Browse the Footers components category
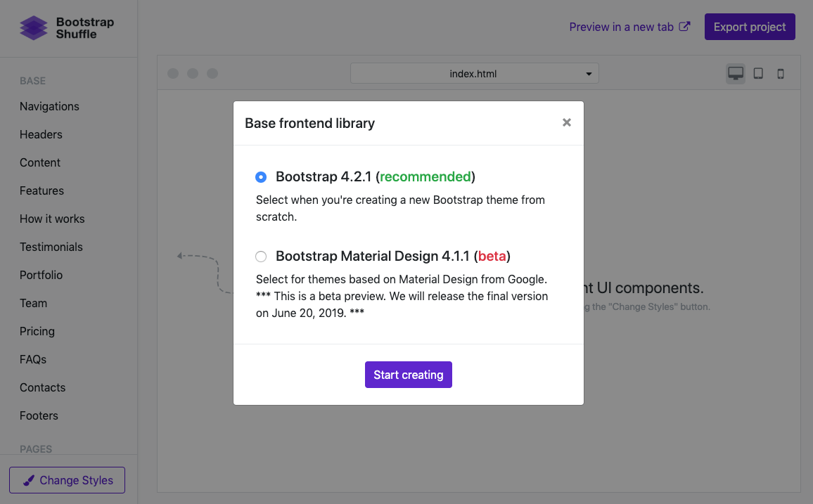The height and width of the screenshot is (504, 813). (39, 415)
